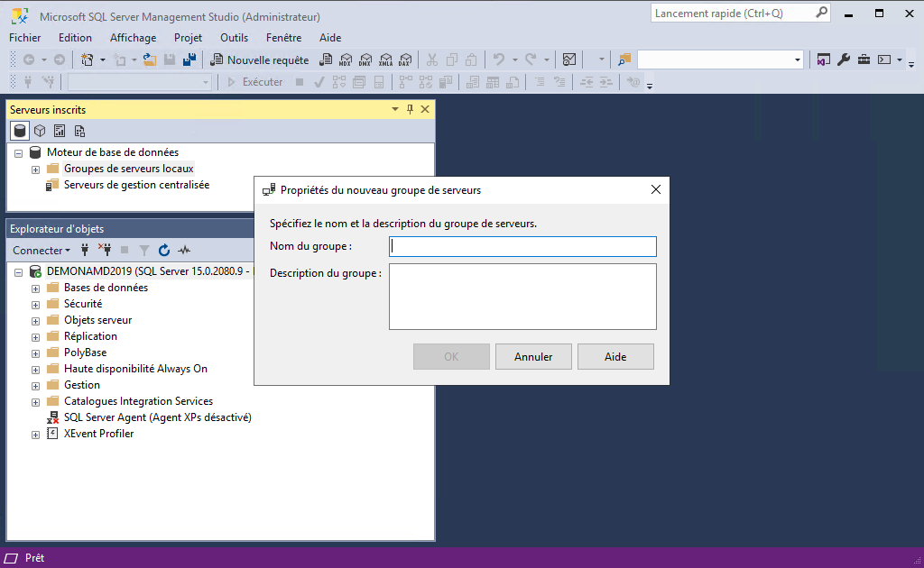
Task: Click the save all icon
Action: [x=189, y=60]
